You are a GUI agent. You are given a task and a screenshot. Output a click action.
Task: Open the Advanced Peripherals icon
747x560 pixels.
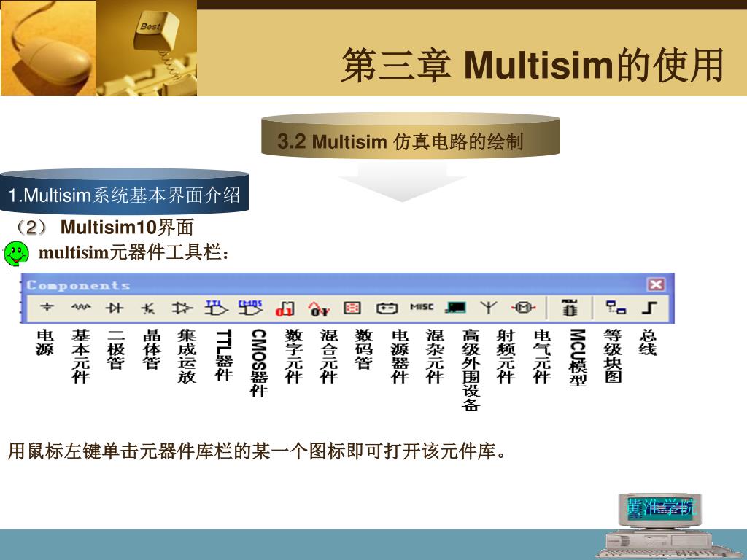tap(455, 308)
